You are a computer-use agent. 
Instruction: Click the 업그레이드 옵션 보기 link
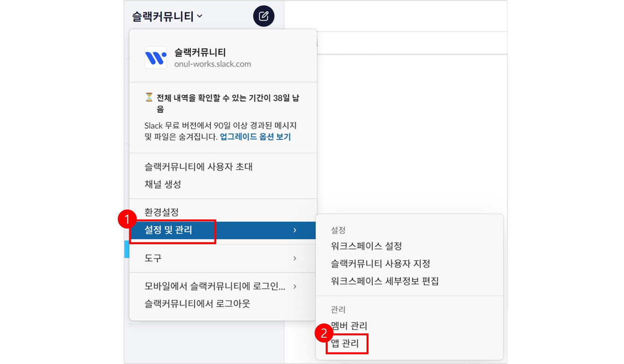255,137
